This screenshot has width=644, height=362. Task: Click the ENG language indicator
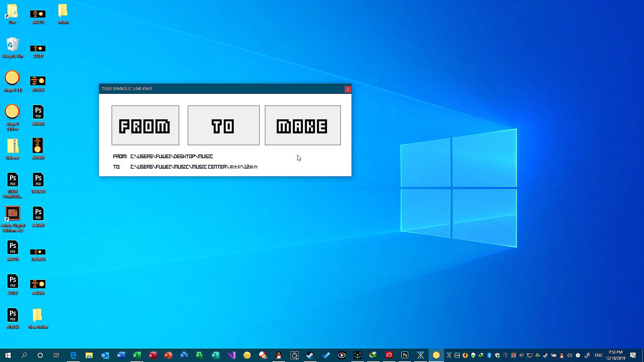598,355
